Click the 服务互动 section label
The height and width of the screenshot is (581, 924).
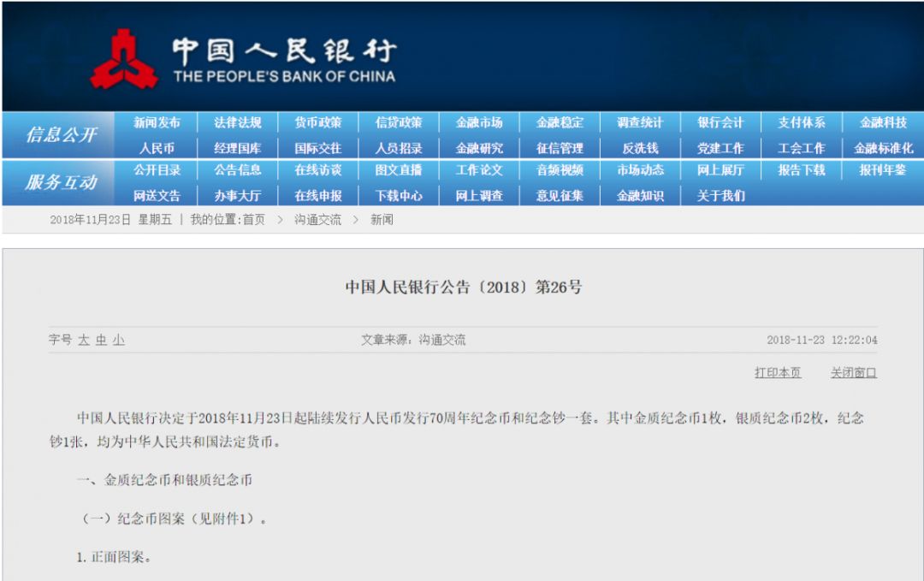coord(62,182)
